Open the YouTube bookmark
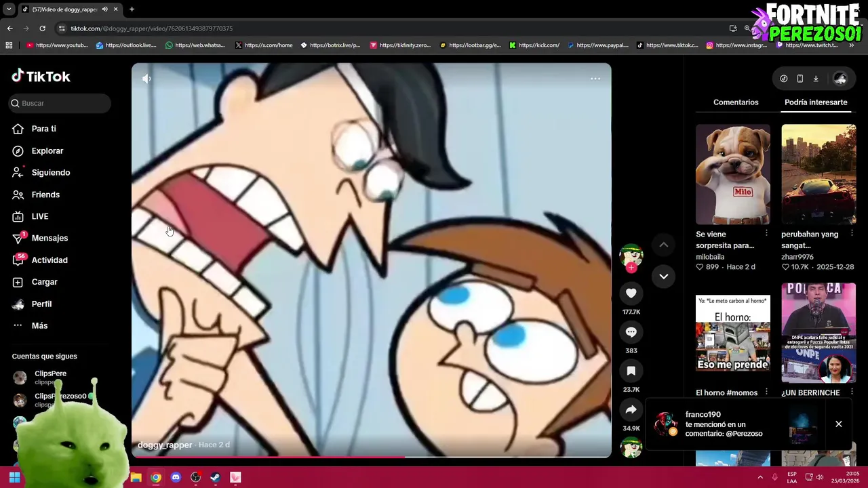This screenshot has width=868, height=488. click(57, 45)
